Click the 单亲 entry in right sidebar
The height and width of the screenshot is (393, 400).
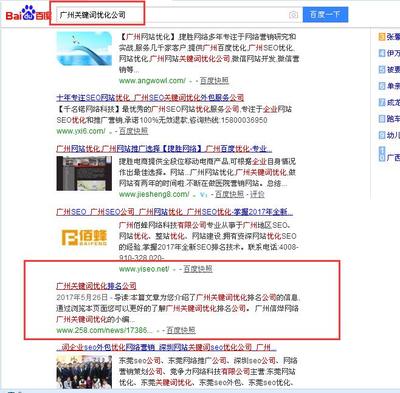coord(393,86)
